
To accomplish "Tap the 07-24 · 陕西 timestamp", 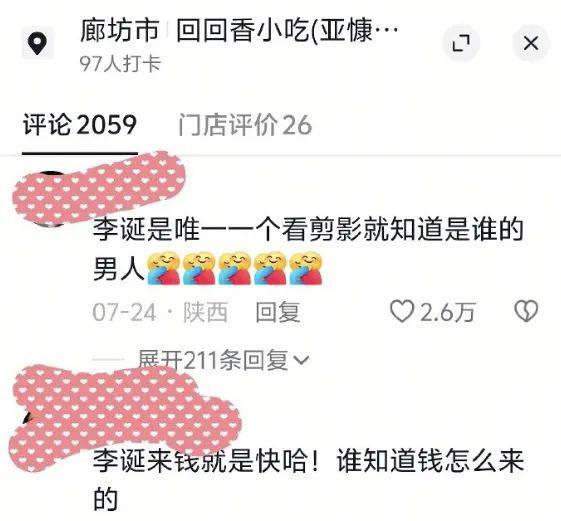I will pos(160,312).
